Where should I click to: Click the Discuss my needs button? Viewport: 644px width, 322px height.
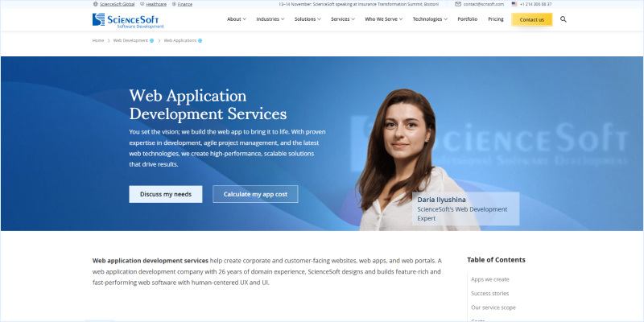(165, 194)
